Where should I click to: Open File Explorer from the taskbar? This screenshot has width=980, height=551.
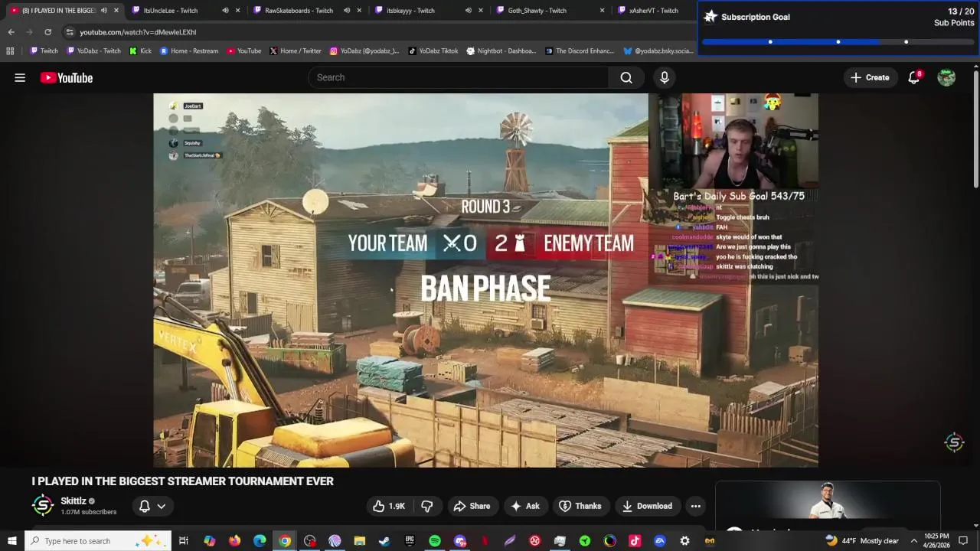[360, 541]
